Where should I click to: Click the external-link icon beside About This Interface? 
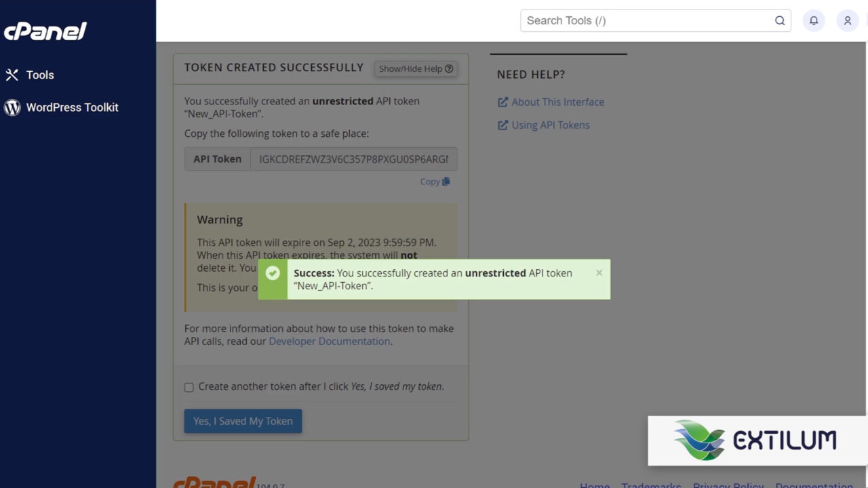point(502,102)
